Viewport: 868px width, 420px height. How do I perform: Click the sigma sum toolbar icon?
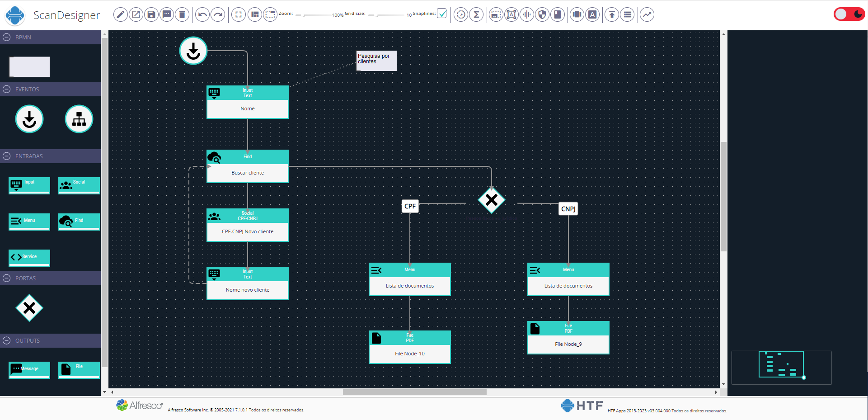(x=476, y=14)
